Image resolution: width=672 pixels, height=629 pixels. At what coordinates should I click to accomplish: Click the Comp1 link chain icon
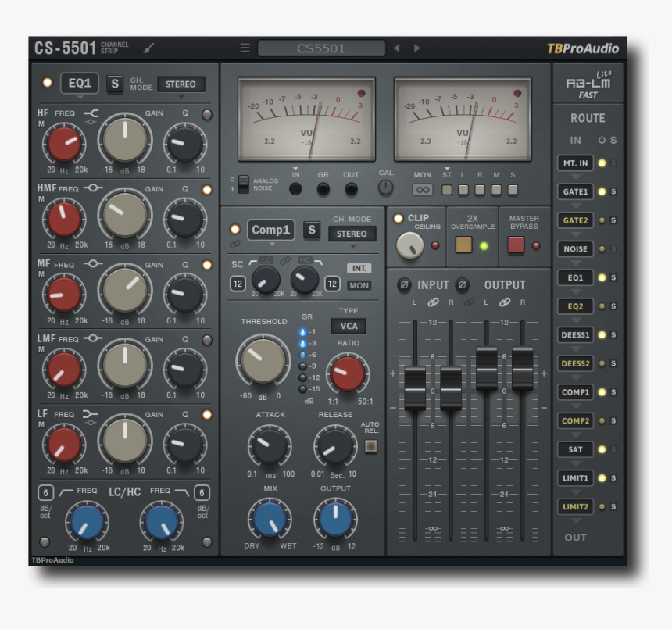(x=235, y=245)
